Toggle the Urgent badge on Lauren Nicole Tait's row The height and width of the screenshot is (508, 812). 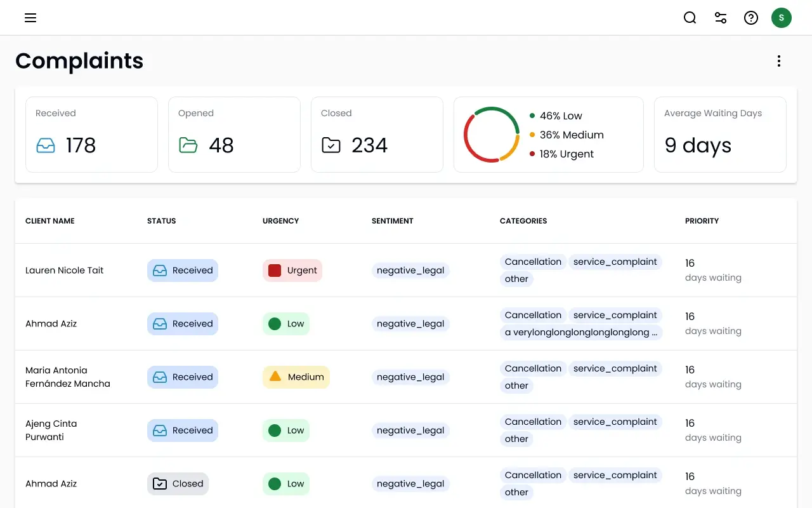point(292,270)
